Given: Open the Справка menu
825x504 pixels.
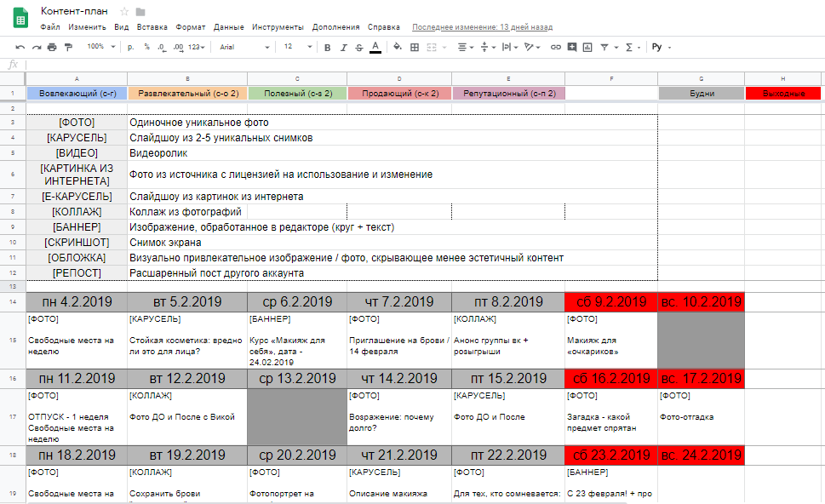Looking at the screenshot, I should [384, 27].
